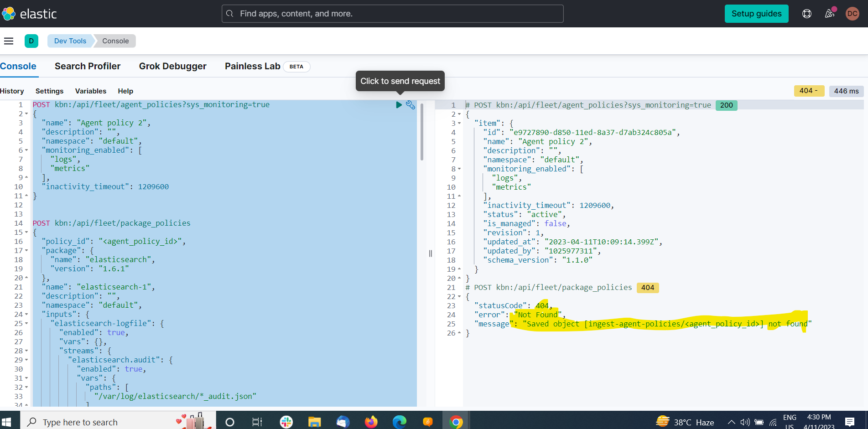Collapse the inputs fold at editor line 24
The image size is (868, 429).
coord(26,315)
